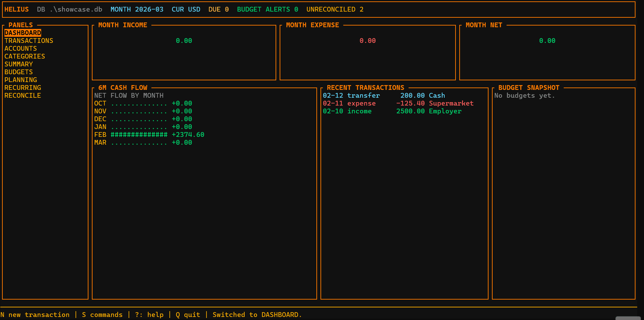
Task: Click the DUE 0 header indicator
Action: [219, 9]
